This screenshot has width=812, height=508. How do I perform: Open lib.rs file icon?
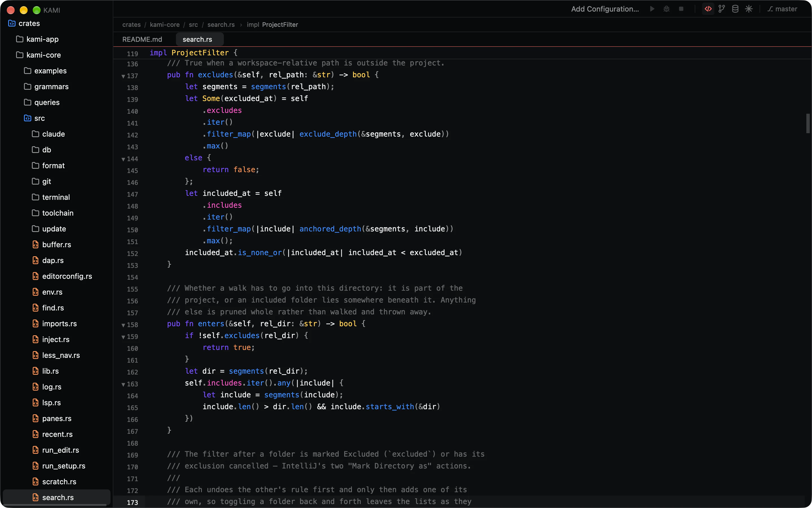pos(35,371)
